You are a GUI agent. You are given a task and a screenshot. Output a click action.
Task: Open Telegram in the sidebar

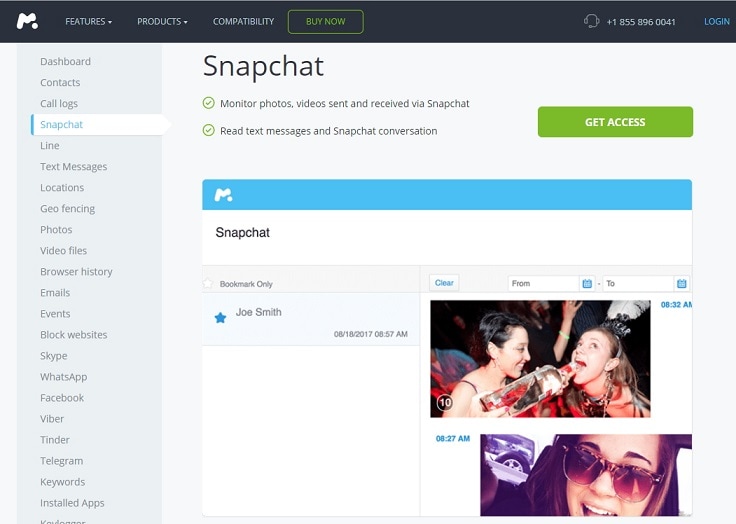click(61, 461)
